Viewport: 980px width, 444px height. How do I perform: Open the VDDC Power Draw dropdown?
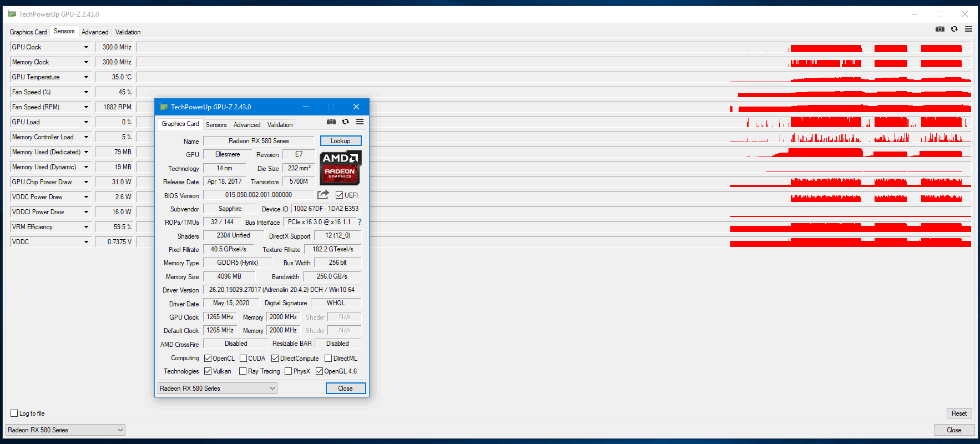[86, 197]
